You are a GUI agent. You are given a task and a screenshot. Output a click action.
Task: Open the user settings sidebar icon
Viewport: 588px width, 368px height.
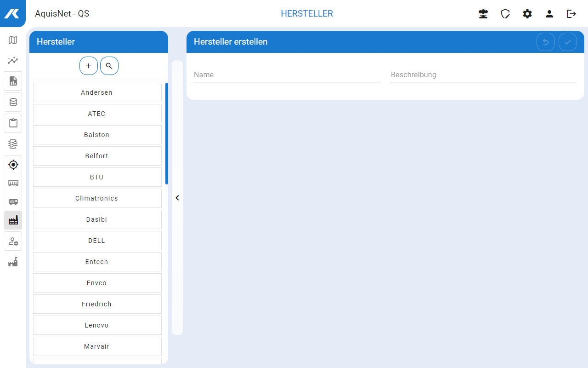click(x=13, y=241)
